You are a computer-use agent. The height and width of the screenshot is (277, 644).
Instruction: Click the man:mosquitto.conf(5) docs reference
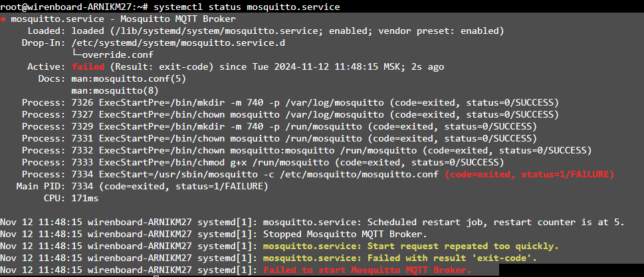pyautogui.click(x=128, y=78)
